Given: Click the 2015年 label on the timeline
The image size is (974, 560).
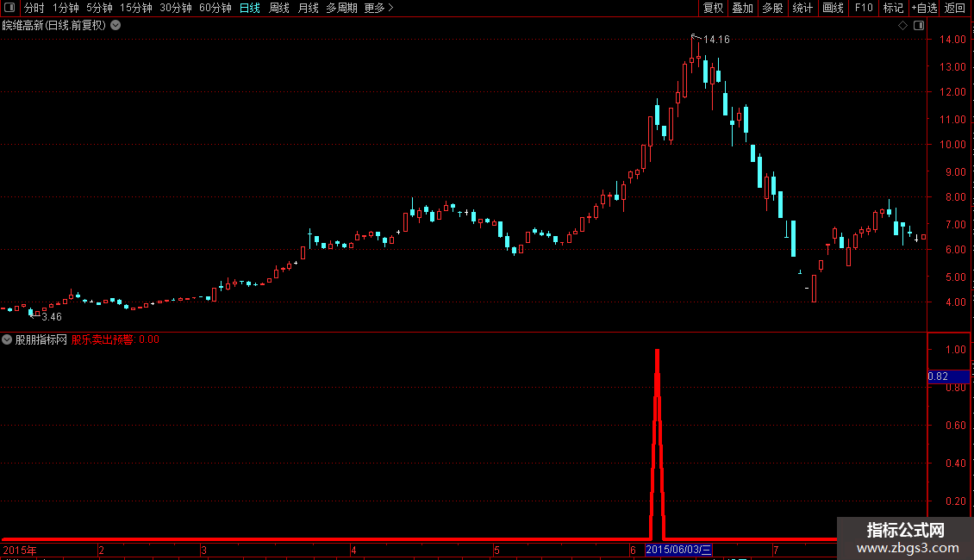Looking at the screenshot, I should click(x=20, y=551).
